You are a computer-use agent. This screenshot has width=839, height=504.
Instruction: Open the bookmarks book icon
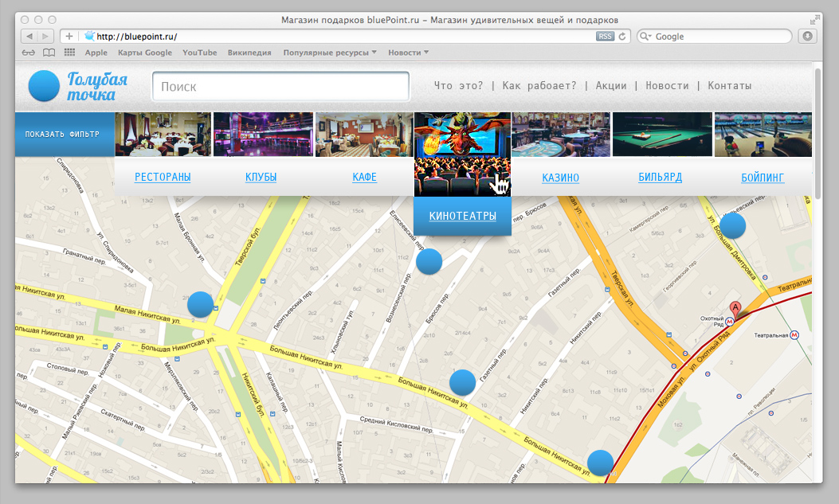pos(49,53)
